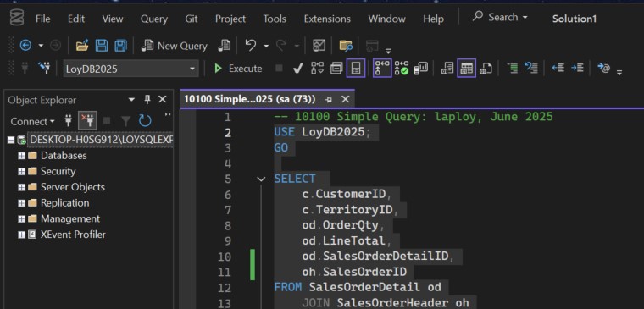Open the Query menu
The image size is (644, 309).
(154, 19)
